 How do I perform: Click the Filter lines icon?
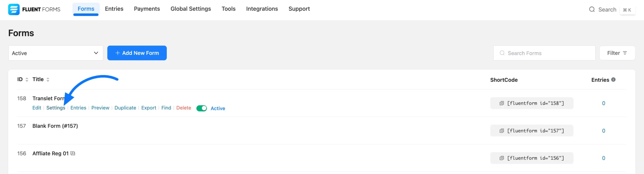[625, 53]
